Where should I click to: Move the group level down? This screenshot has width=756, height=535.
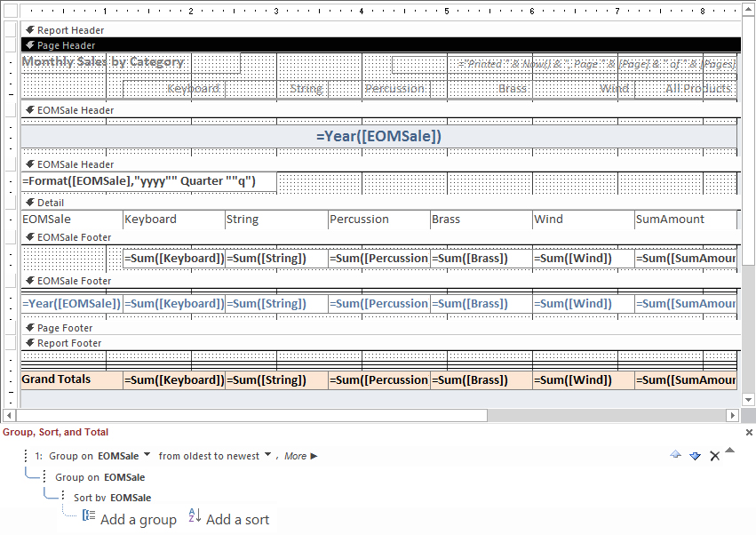tap(695, 456)
